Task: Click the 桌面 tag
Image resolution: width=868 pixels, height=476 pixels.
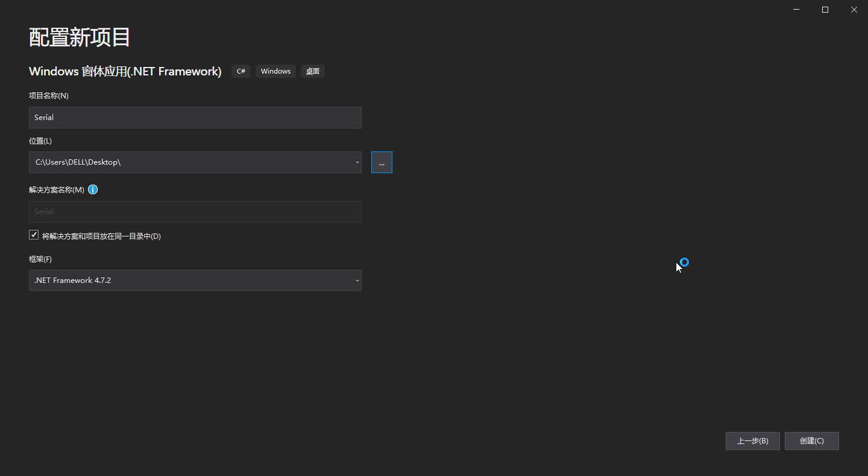Action: point(313,71)
